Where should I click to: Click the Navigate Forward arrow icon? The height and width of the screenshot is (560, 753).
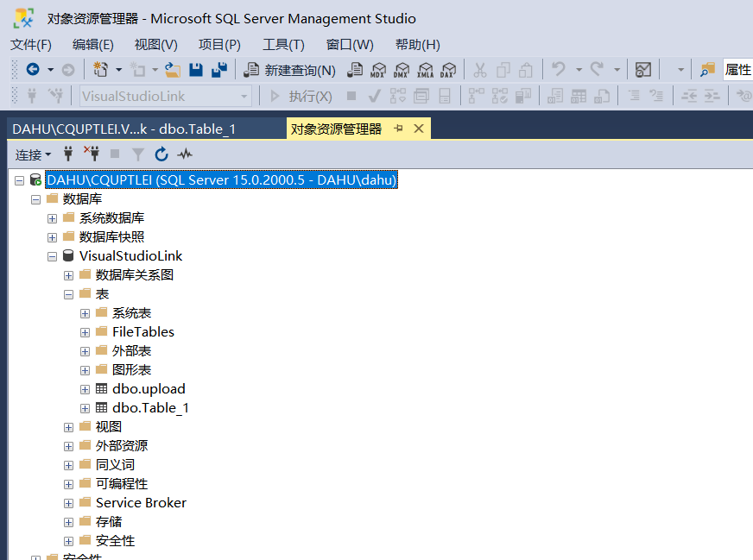coord(68,70)
